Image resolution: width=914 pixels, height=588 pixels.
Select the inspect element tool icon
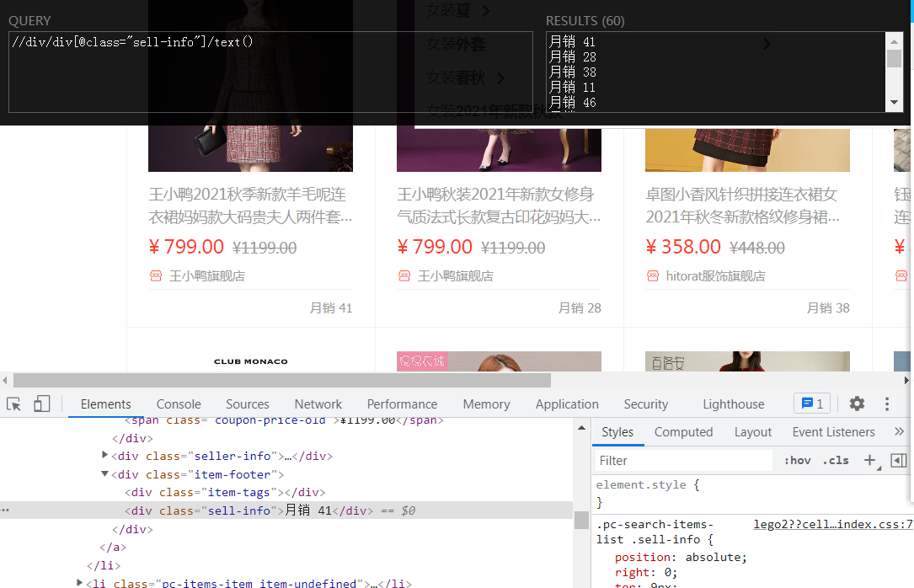click(13, 404)
